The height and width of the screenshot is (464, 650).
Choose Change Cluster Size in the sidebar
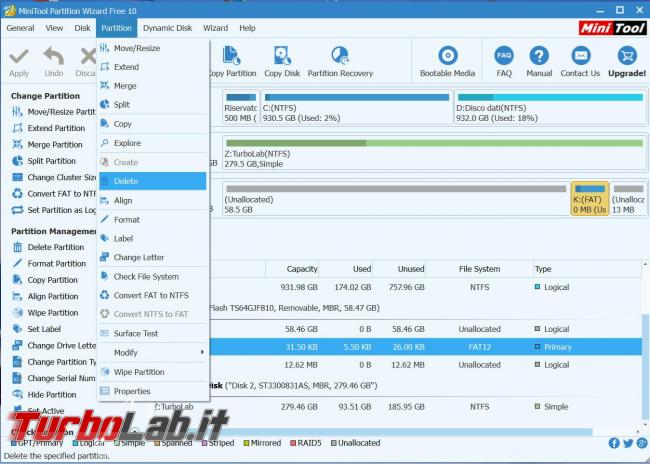(53, 177)
